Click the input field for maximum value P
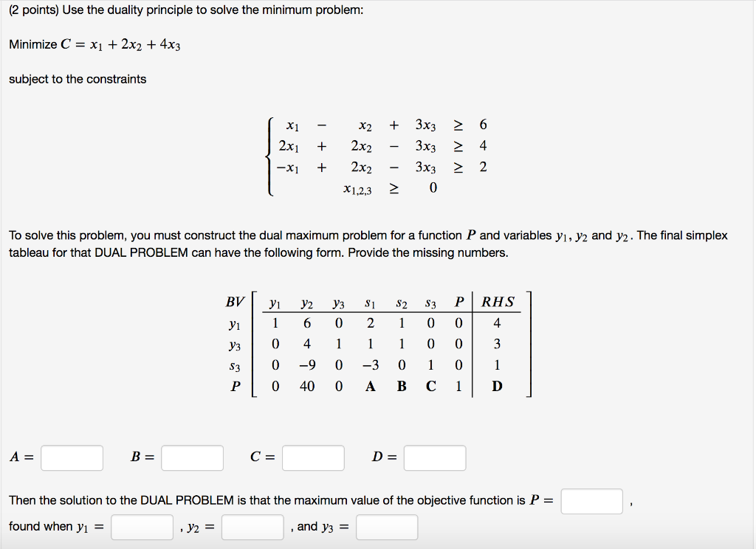The height and width of the screenshot is (549, 756). click(x=593, y=501)
